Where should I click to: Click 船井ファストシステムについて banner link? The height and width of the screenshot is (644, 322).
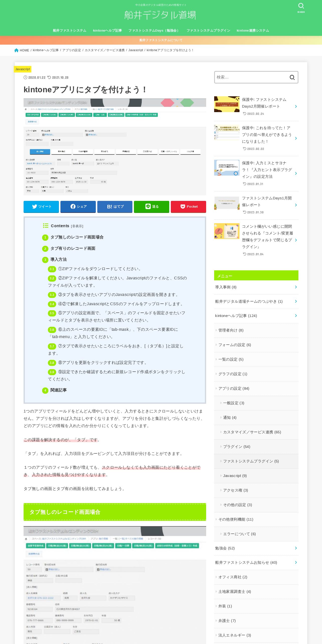161,40
